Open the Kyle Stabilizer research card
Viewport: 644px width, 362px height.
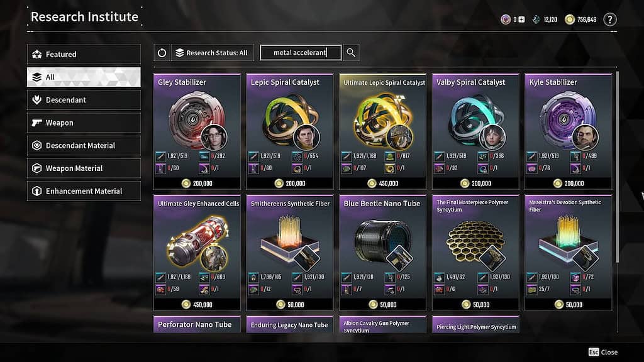(x=568, y=131)
